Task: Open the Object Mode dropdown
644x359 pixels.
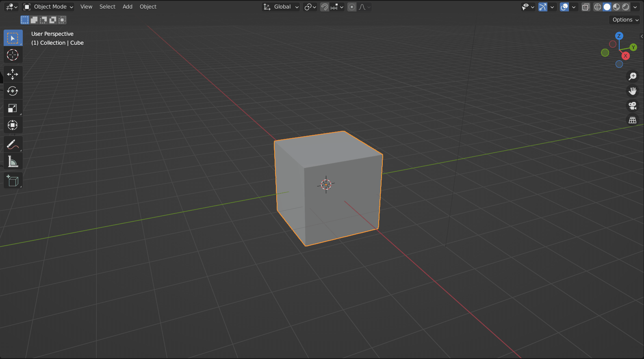Action: pyautogui.click(x=48, y=7)
